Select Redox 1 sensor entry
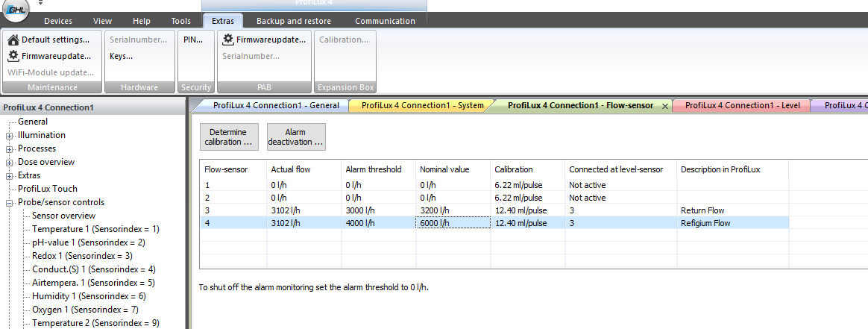This screenshot has width=868, height=329. [82, 256]
